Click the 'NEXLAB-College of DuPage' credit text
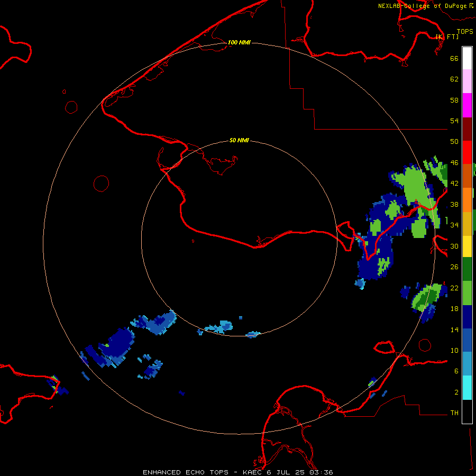Viewport: 476px width, 476px height. tap(422, 6)
